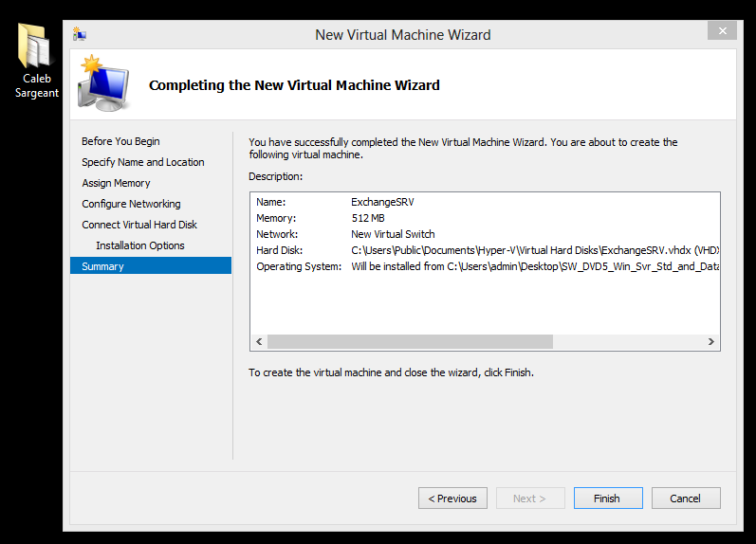Click the Network: label in description
Image resolution: width=756 pixels, height=544 pixels.
277,234
